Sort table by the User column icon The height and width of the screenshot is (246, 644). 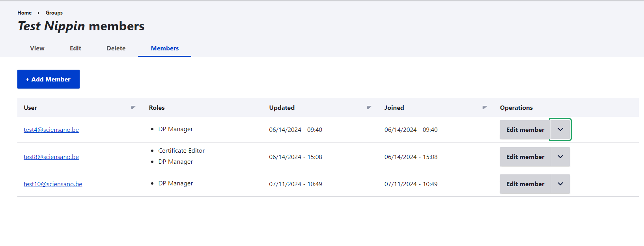tap(133, 107)
